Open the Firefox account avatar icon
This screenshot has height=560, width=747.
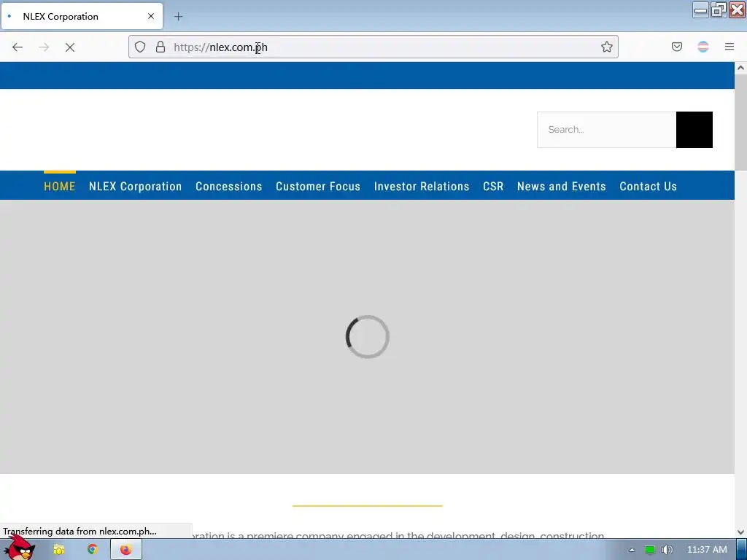pyautogui.click(x=703, y=47)
